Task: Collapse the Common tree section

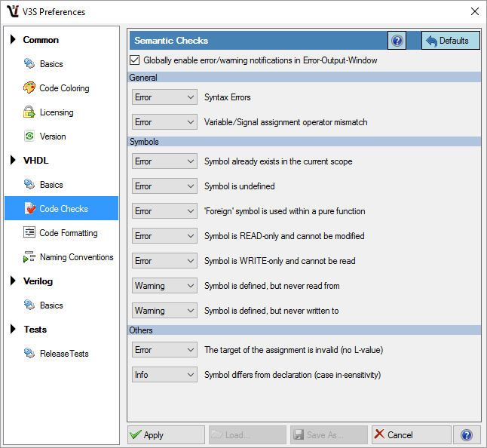Action: point(13,39)
